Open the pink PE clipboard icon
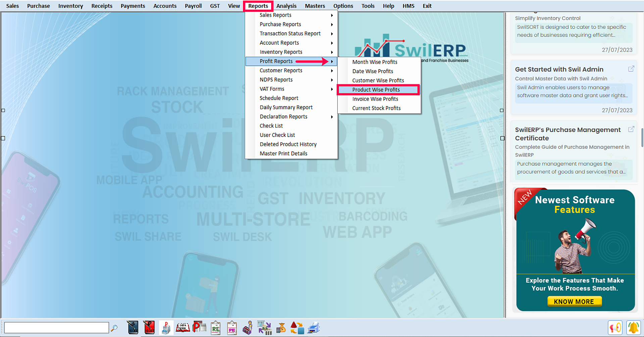Viewport: 644px width, 337px height. click(x=232, y=328)
